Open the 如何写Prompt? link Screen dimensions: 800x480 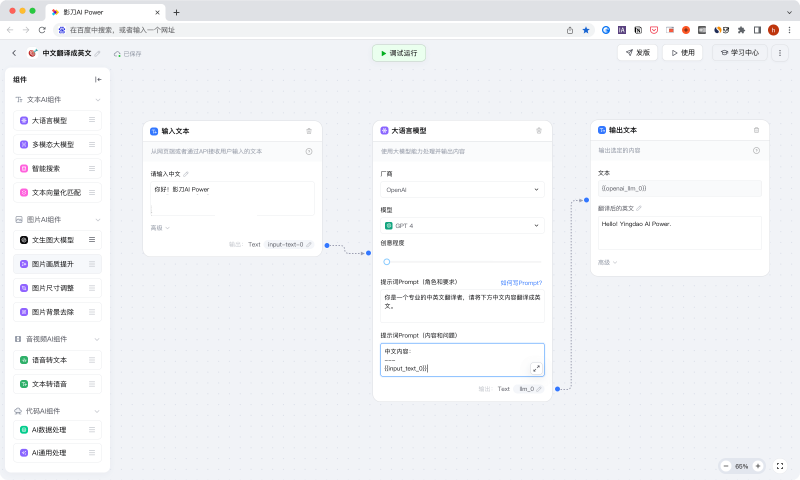(x=521, y=283)
